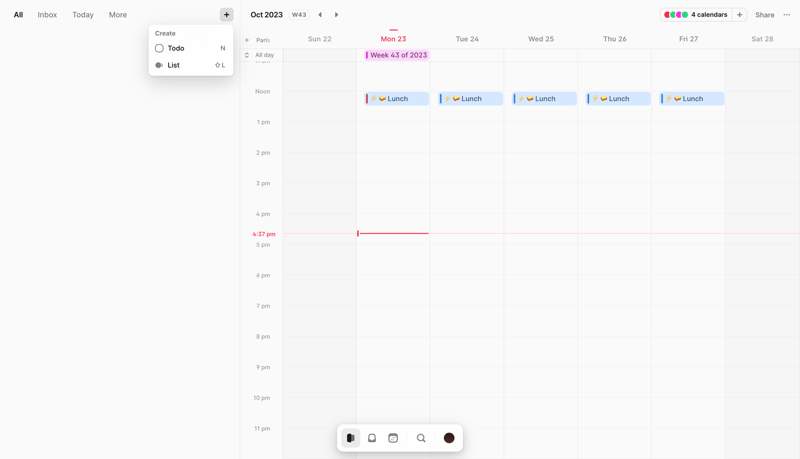Open search with magnifier icon in dock
Image resolution: width=800 pixels, height=459 pixels.
[421, 438]
